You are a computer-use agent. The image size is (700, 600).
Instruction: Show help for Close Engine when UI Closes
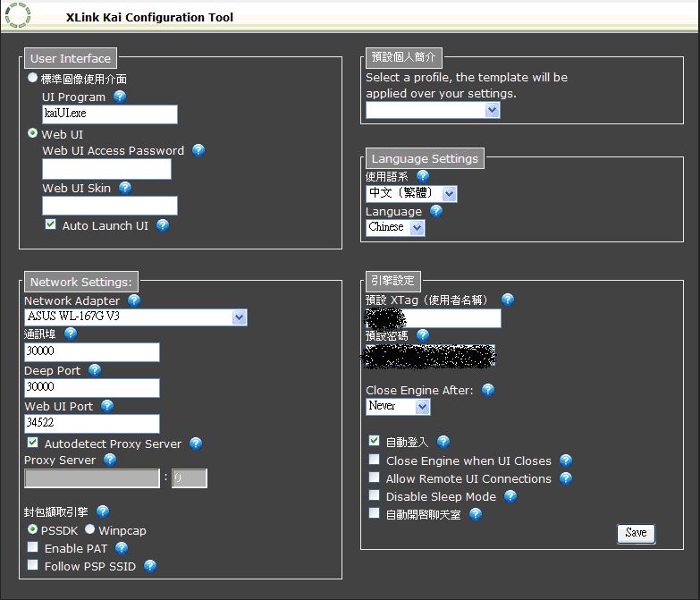click(566, 461)
